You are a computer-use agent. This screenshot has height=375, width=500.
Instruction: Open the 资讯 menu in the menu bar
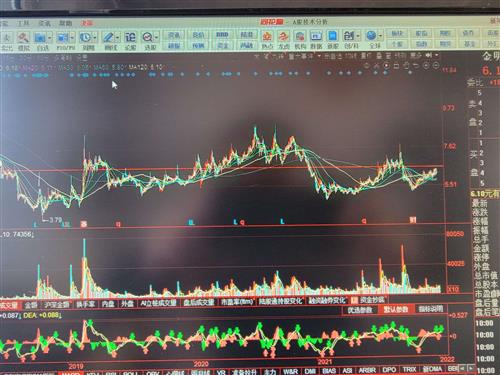click(x=44, y=23)
